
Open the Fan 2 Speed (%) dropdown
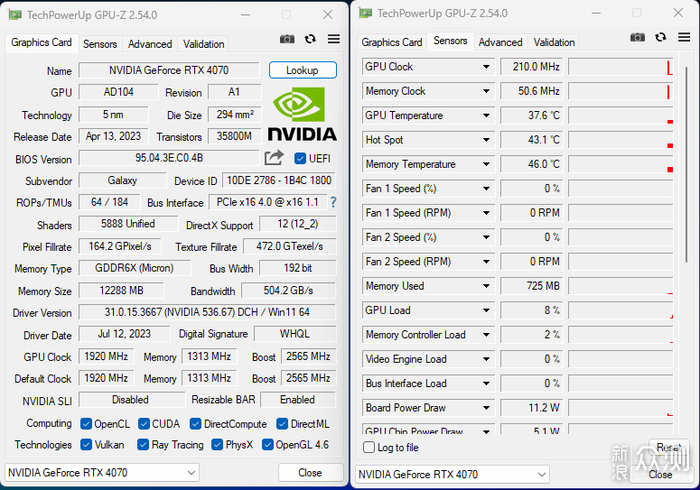coord(486,237)
